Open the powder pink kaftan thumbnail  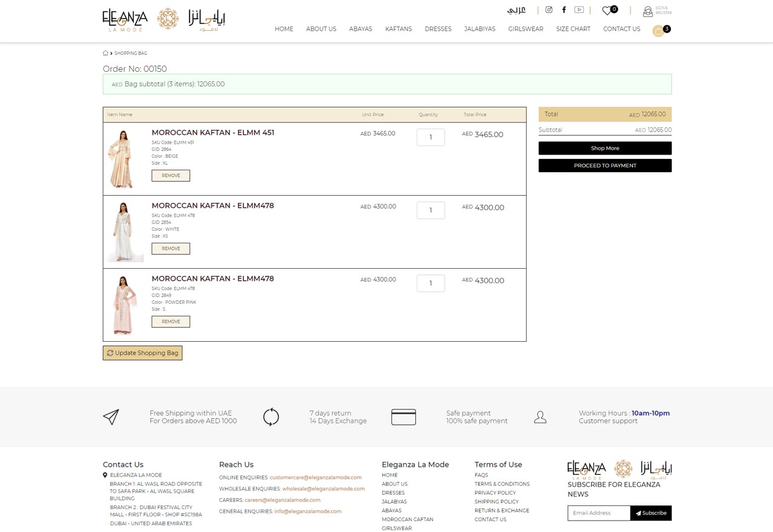click(125, 305)
